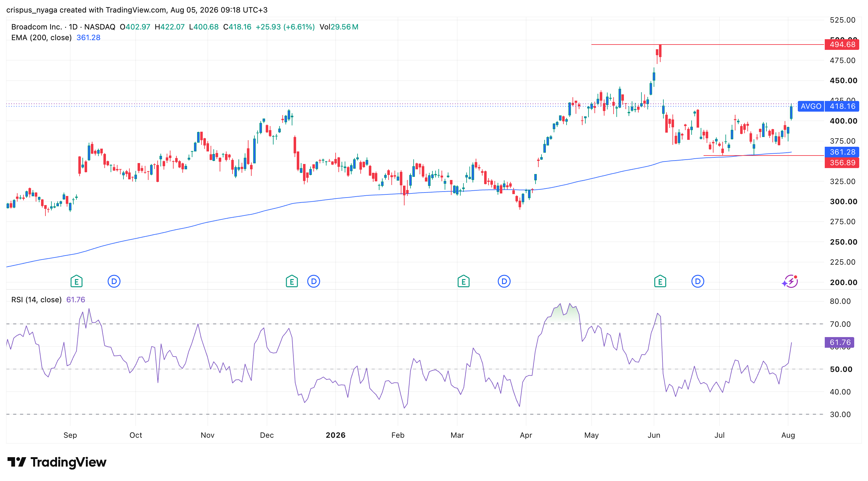The image size is (868, 481).
Task: Click the 250.00 price axis tick
Action: point(844,242)
